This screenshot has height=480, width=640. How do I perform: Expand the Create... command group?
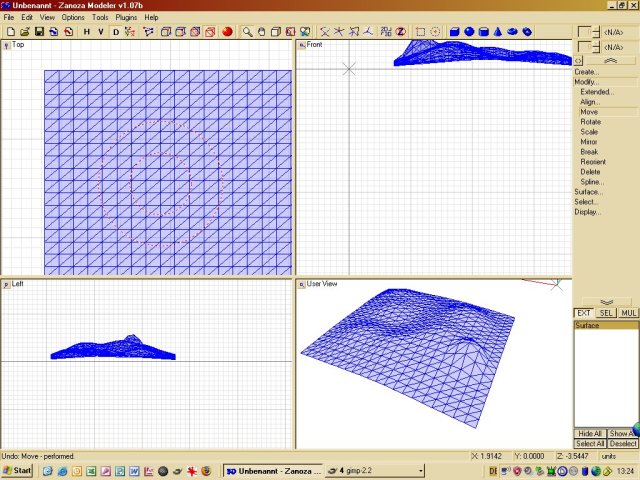tap(587, 72)
